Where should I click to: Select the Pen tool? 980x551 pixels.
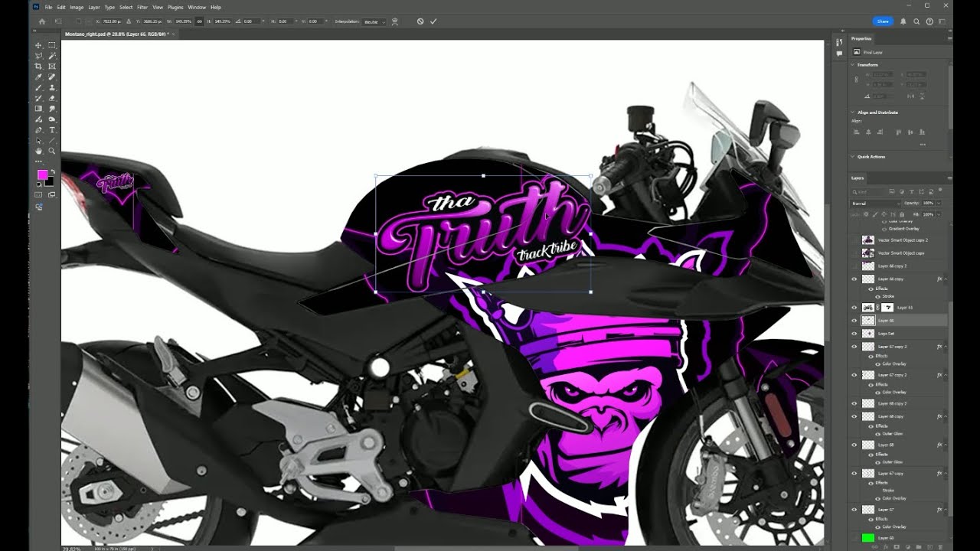(38, 130)
